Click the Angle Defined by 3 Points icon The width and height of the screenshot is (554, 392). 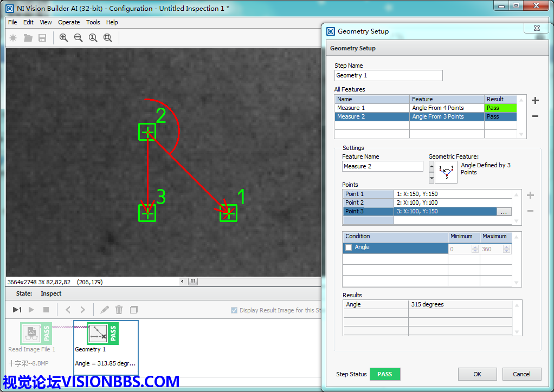coord(446,172)
